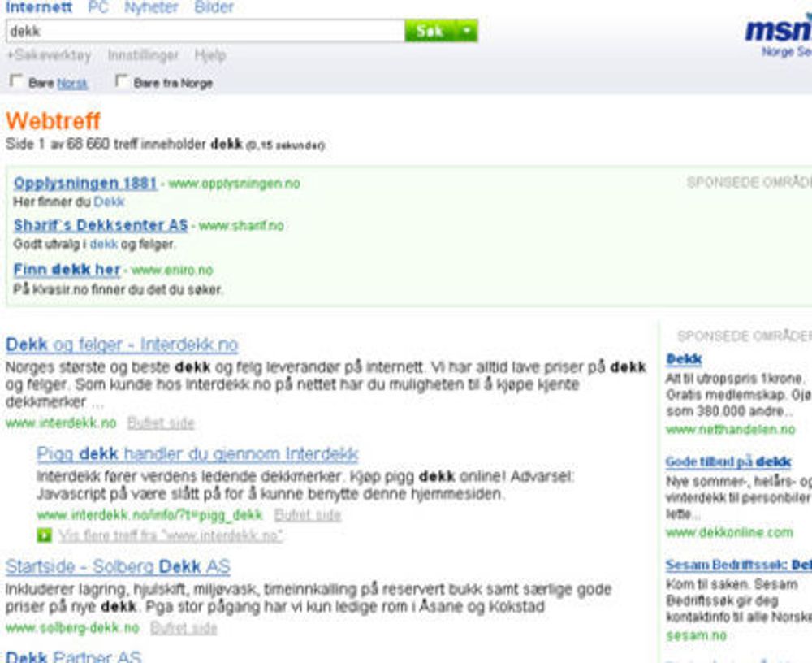Open Bufret side for solberg-dekk.no
Viewport: 812px width, 663px height.
[x=184, y=628]
